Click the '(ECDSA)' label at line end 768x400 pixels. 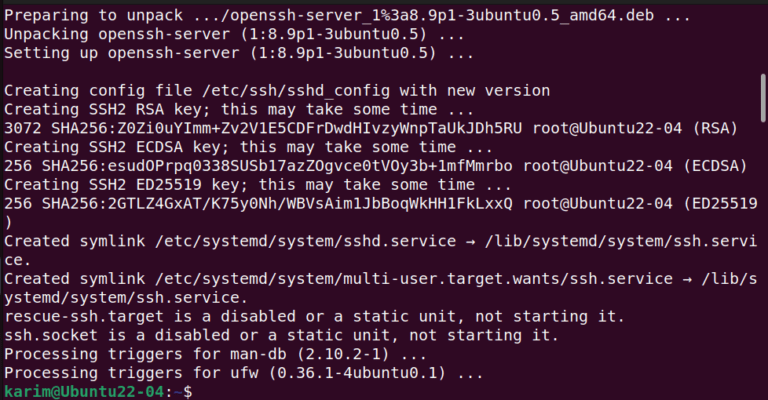[x=715, y=166]
